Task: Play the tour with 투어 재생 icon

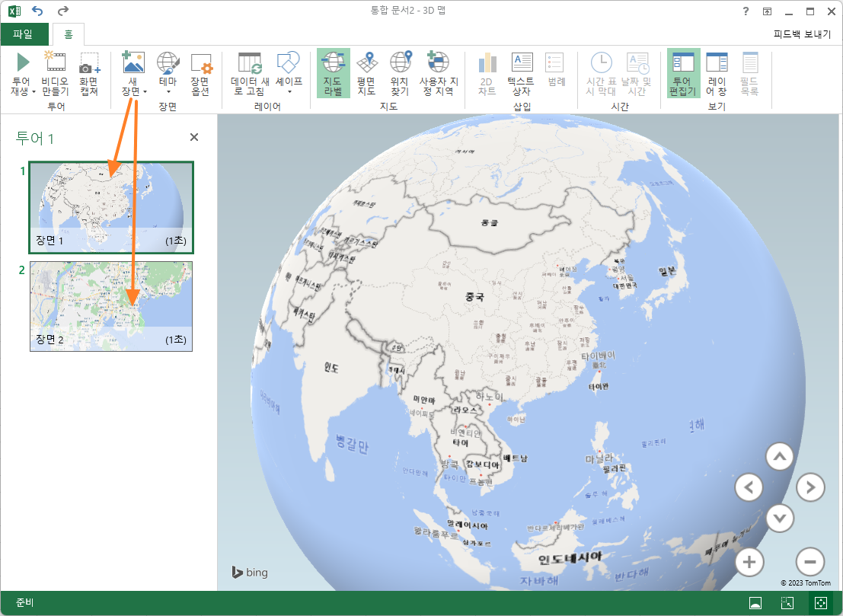Action: [23, 62]
